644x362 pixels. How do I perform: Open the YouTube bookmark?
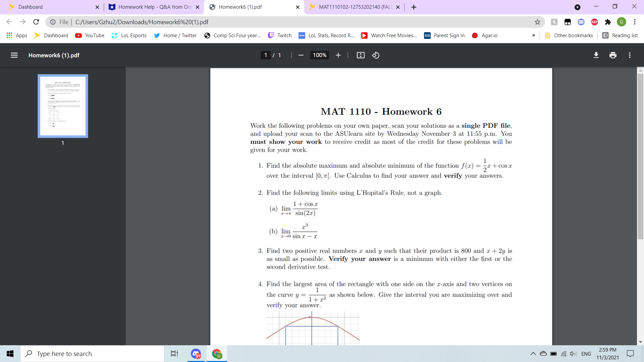90,35
